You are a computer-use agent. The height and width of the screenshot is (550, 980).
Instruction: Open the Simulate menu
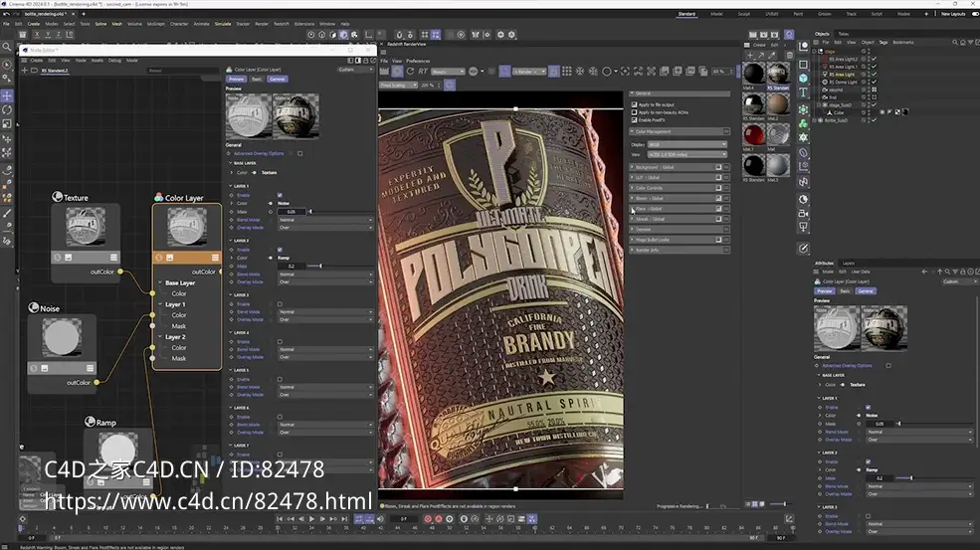(223, 24)
